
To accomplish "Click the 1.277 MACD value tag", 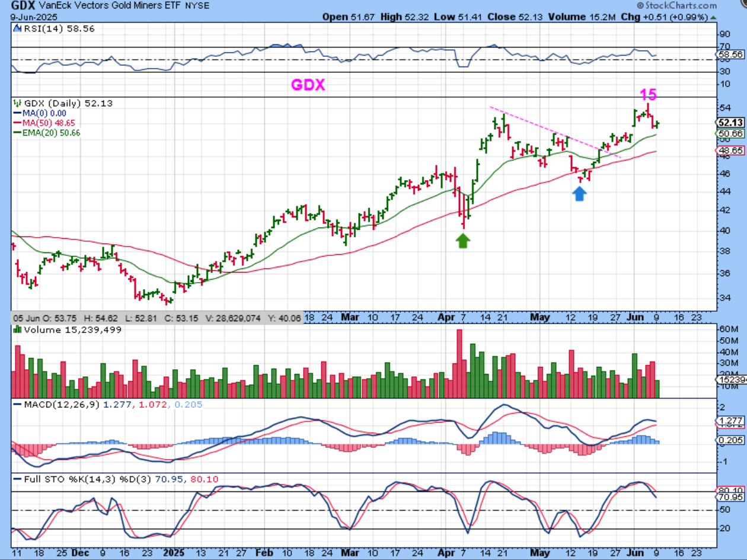I will (x=729, y=421).
